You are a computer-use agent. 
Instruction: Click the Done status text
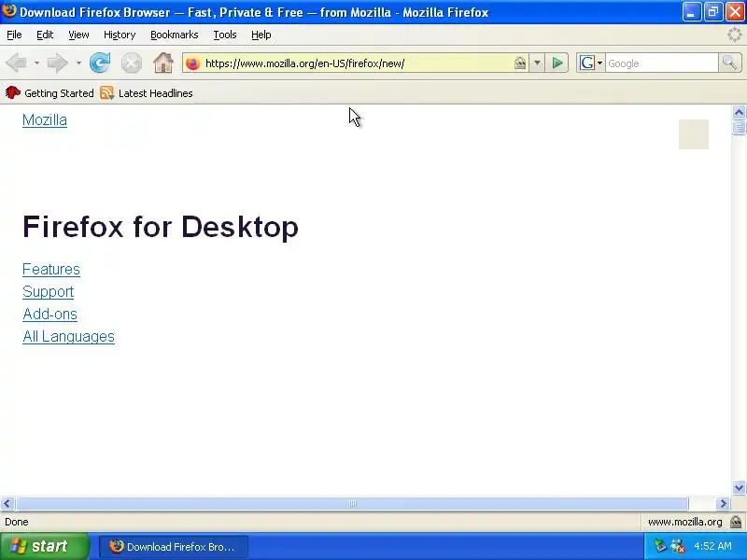[17, 522]
